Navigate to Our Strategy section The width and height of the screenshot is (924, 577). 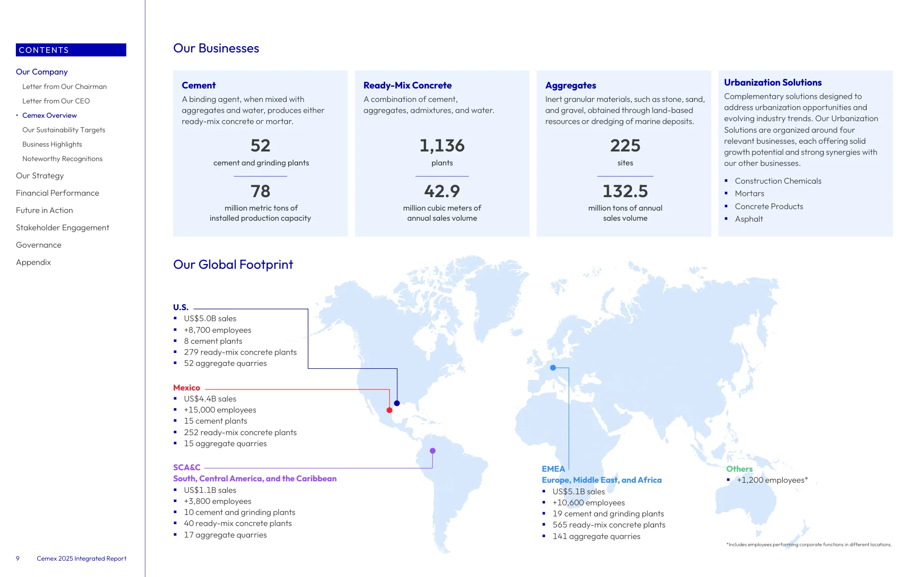[x=40, y=176]
